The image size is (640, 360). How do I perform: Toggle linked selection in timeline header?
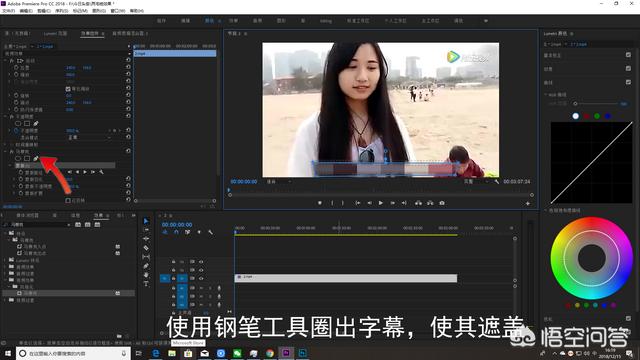187,232
